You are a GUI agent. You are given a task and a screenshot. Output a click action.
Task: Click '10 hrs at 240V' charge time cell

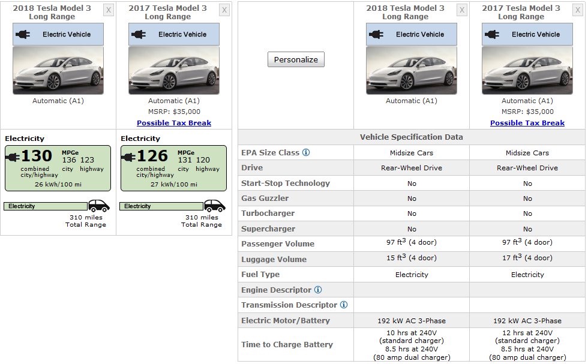pyautogui.click(x=412, y=332)
